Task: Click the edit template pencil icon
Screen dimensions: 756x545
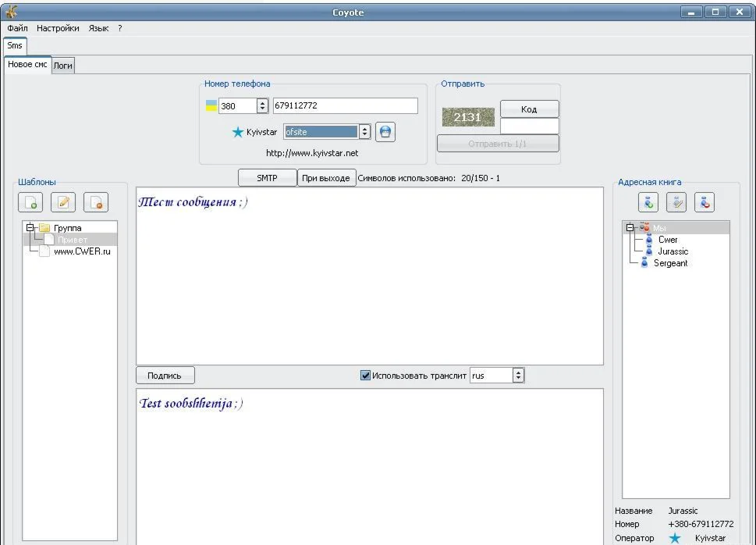Action: point(63,202)
